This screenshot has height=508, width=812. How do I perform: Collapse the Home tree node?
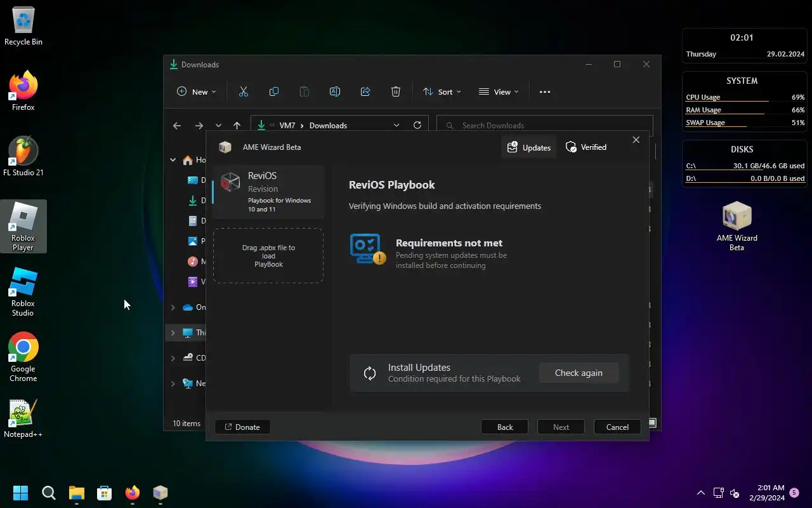coord(173,160)
